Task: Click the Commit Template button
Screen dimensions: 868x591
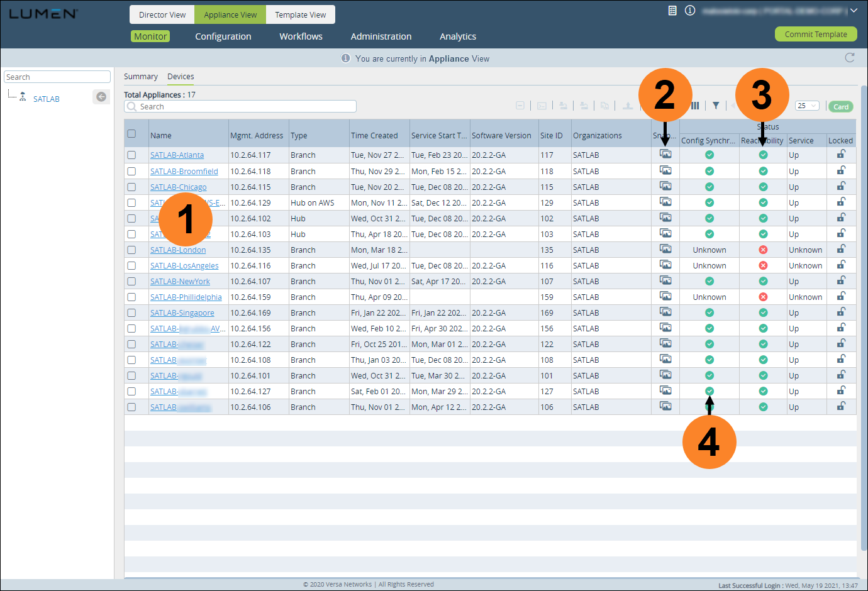Action: pos(816,34)
